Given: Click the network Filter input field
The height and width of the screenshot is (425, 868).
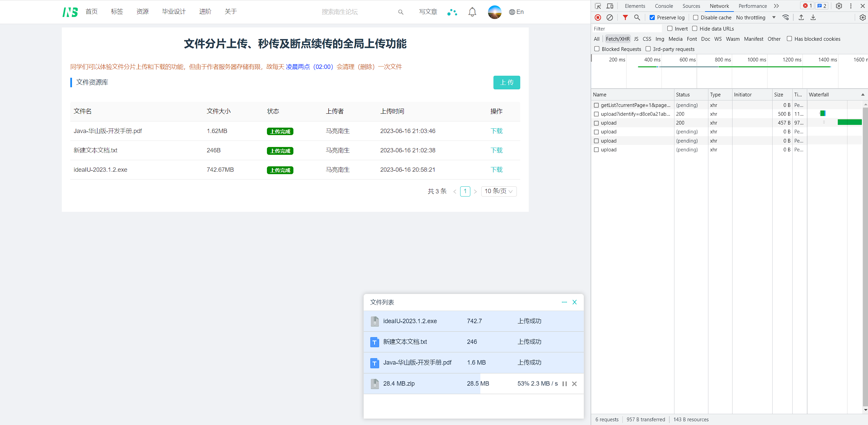Looking at the screenshot, I should [x=627, y=29].
